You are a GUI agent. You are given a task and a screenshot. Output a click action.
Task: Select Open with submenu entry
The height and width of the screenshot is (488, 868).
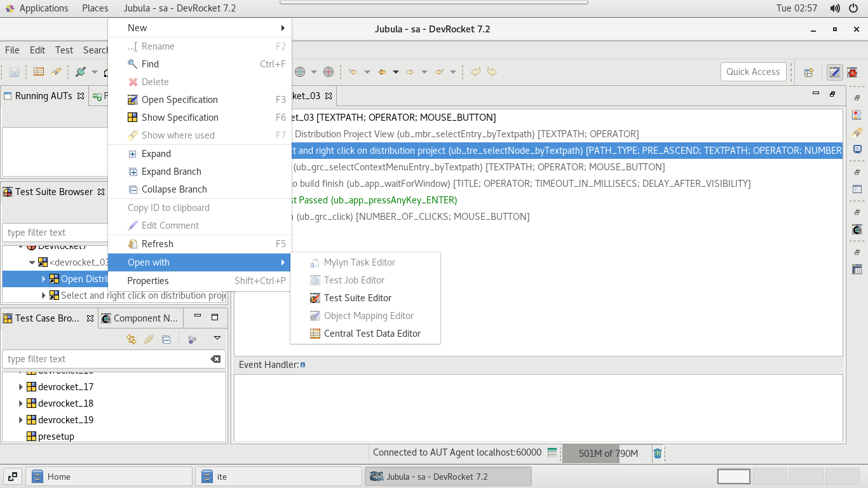coord(200,262)
